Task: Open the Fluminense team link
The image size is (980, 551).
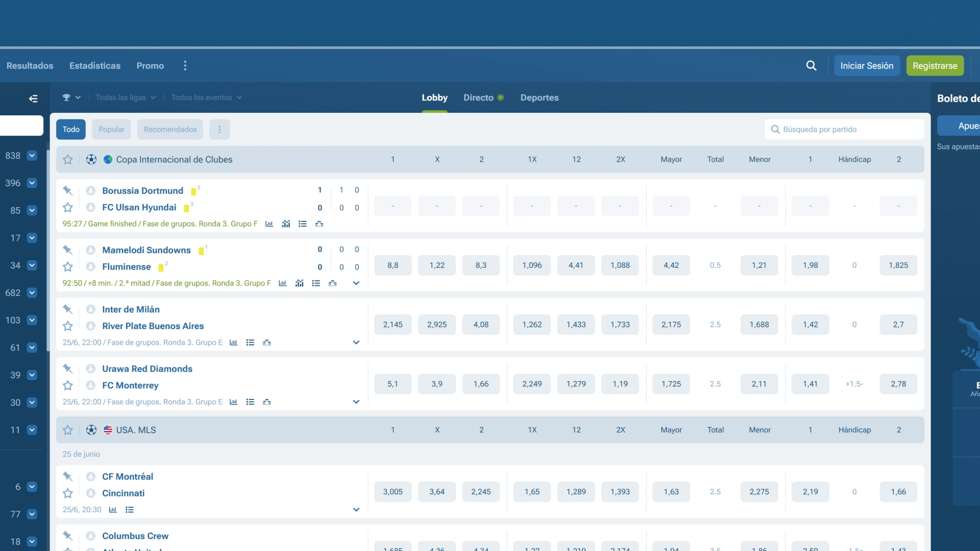Action: pyautogui.click(x=127, y=267)
